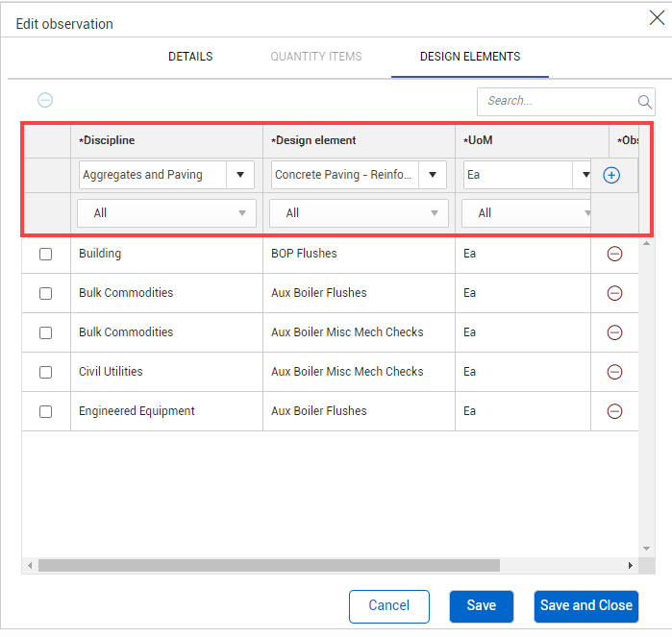Cancel the observation edit
Image resolution: width=672 pixels, height=637 pixels.
pos(389,605)
